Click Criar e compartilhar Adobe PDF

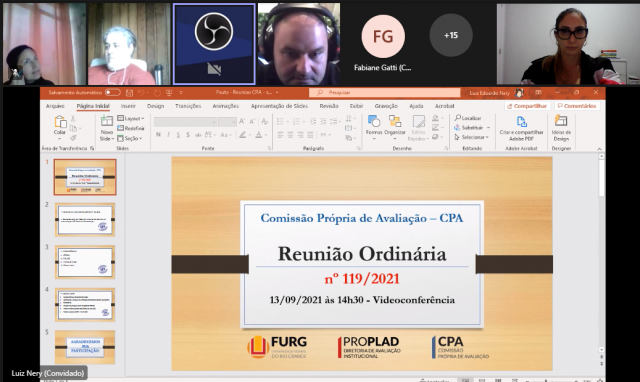(x=521, y=128)
